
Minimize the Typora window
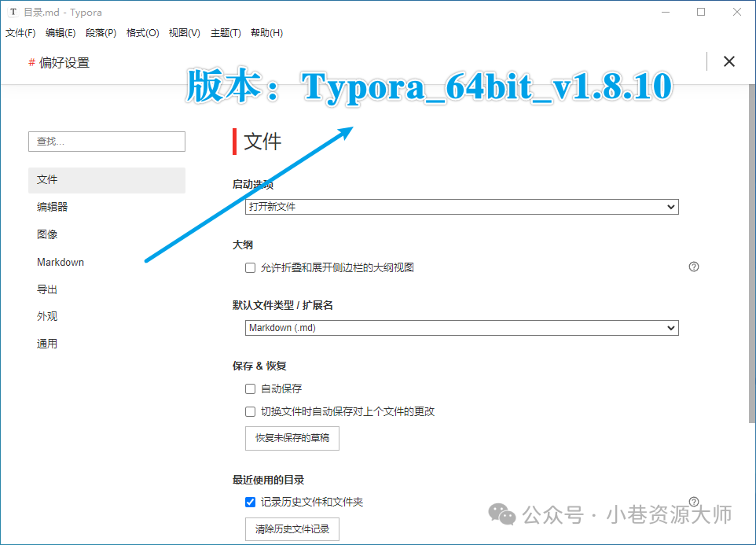pyautogui.click(x=666, y=12)
